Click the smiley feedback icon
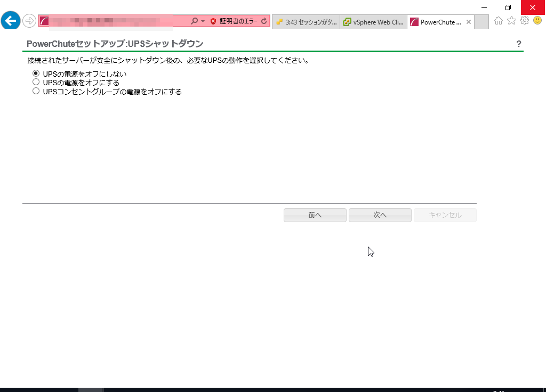Screen dimensions: 546x392 click(537, 21)
